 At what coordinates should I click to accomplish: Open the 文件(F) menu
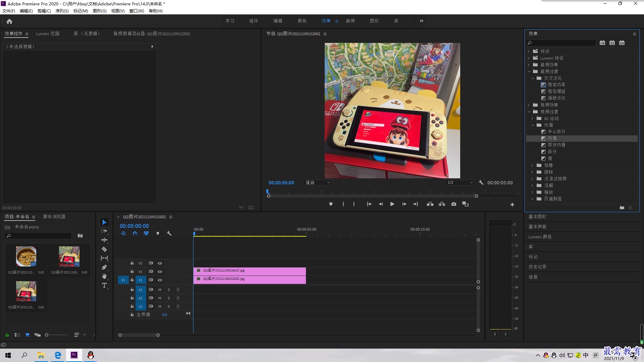coord(9,11)
